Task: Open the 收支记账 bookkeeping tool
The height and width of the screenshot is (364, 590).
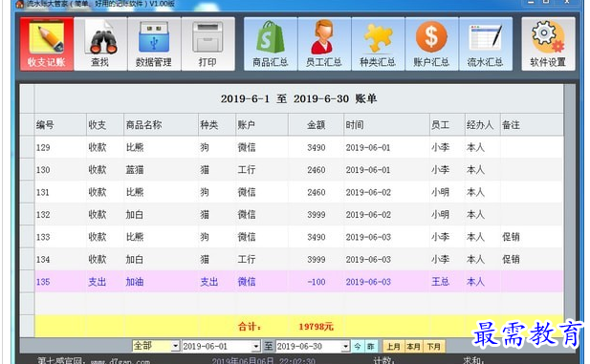Action: coord(47,44)
